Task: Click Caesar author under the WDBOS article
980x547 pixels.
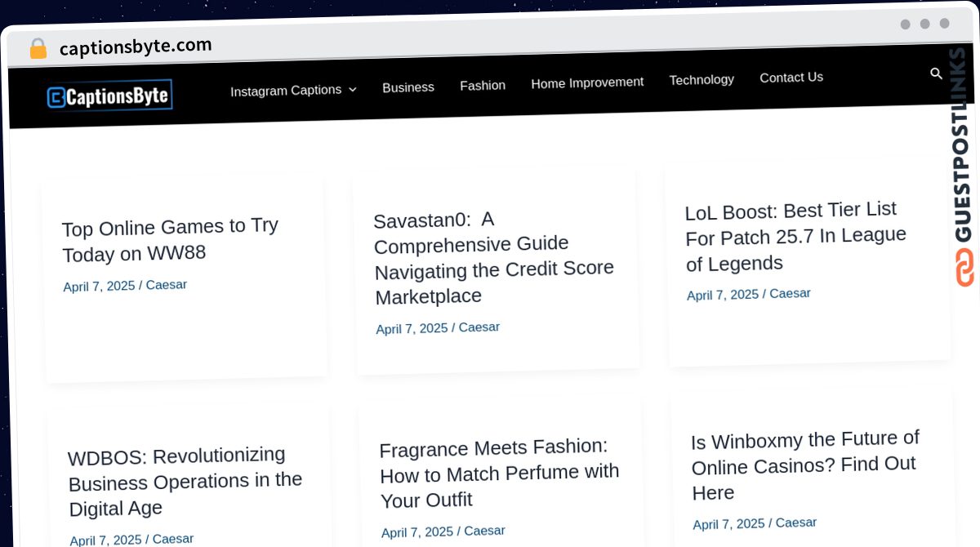Action: pyautogui.click(x=173, y=539)
